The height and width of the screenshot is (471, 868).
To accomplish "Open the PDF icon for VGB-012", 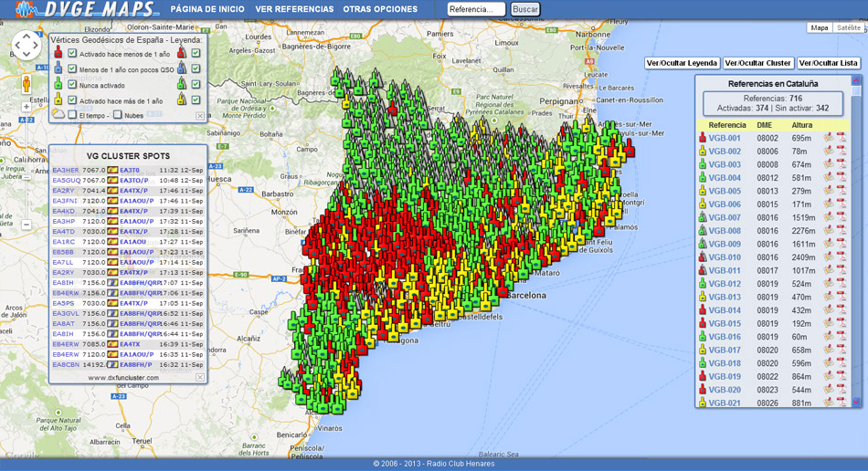I will coord(842,284).
